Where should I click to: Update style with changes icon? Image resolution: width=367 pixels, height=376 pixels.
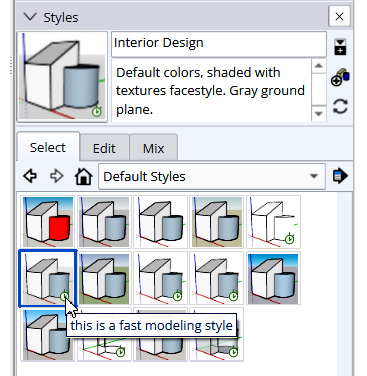(340, 107)
